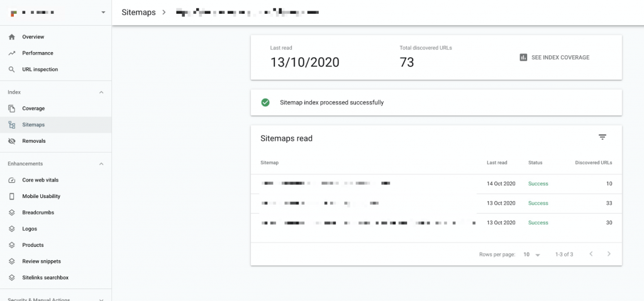
Task: Go to next page of sitemaps
Action: coord(609,254)
